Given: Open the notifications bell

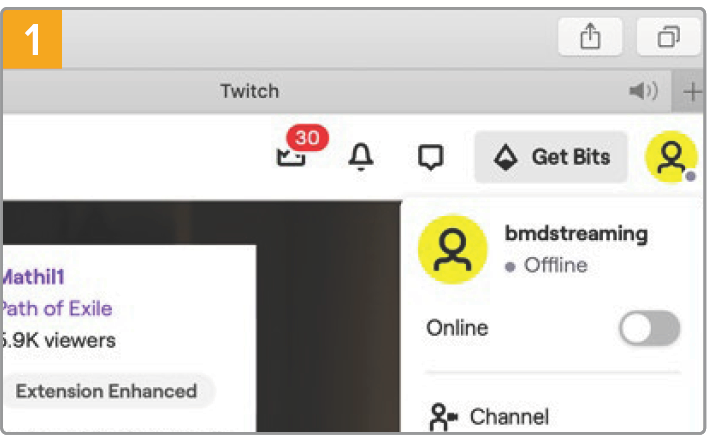Looking at the screenshot, I should pos(361,157).
